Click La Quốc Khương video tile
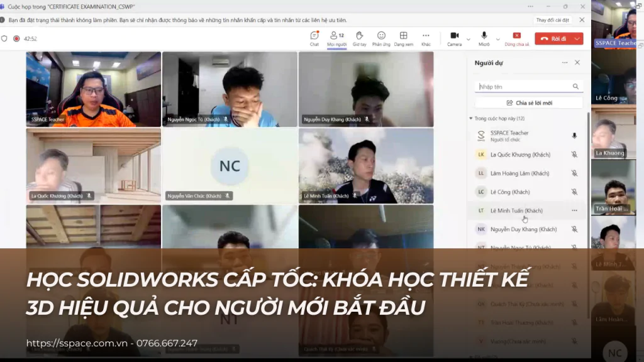The width and height of the screenshot is (644, 362). pos(94,166)
